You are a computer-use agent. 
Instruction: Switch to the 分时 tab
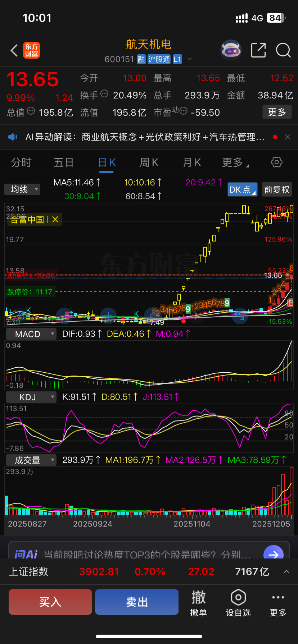coord(21,162)
